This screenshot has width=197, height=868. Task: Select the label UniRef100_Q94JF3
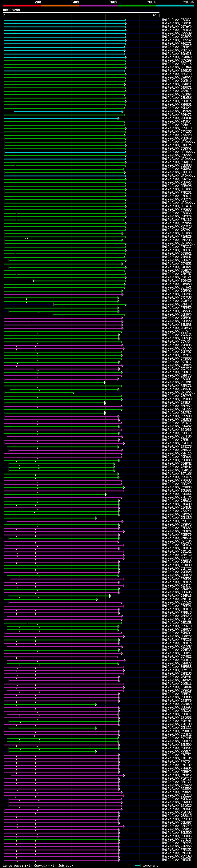(x=177, y=443)
